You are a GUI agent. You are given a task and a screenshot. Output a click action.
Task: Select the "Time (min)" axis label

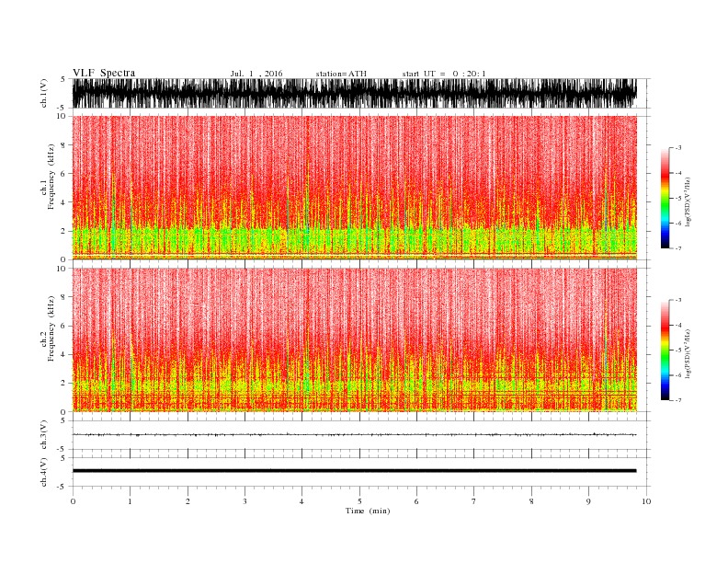click(x=368, y=511)
